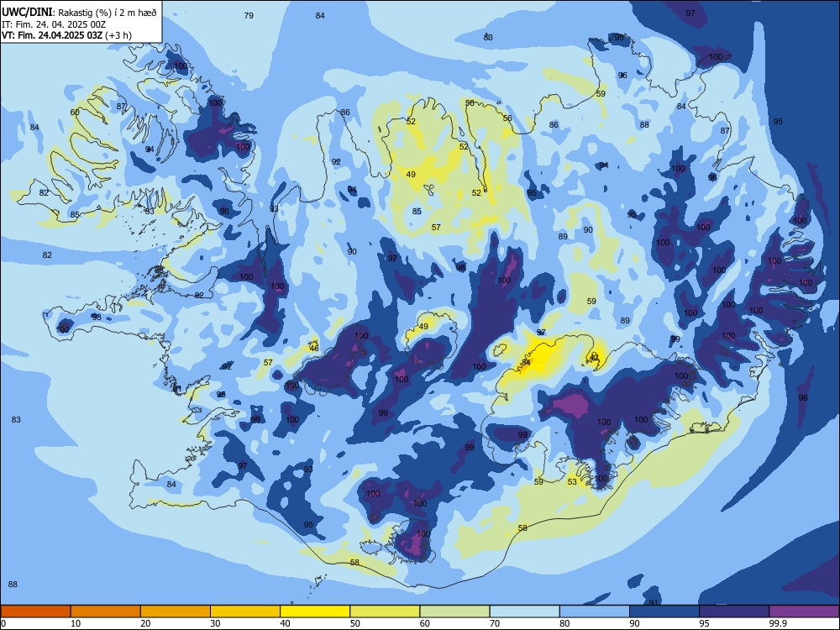Image resolution: width=840 pixels, height=630 pixels.
Task: Click the yellow-green 60–70 legend swatch
Action: [454, 612]
